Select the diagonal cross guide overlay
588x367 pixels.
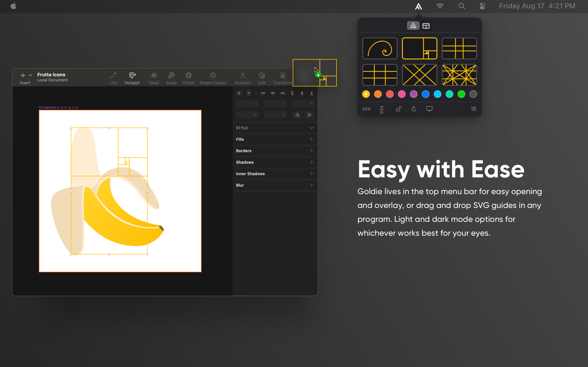pos(419,75)
